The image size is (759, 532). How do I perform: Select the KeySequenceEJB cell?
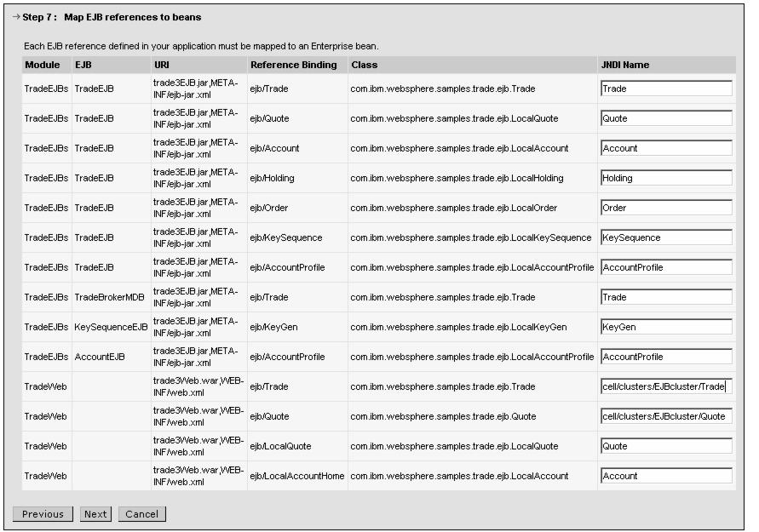coord(111,327)
